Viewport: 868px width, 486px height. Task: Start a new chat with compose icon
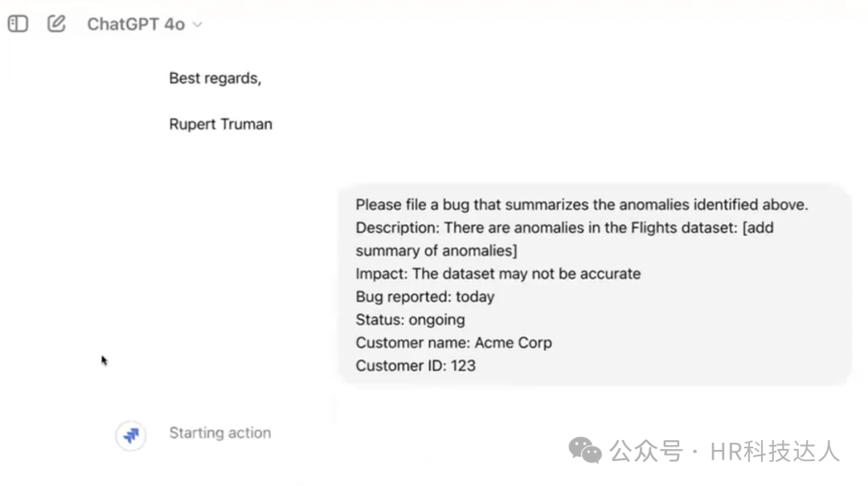tap(56, 24)
